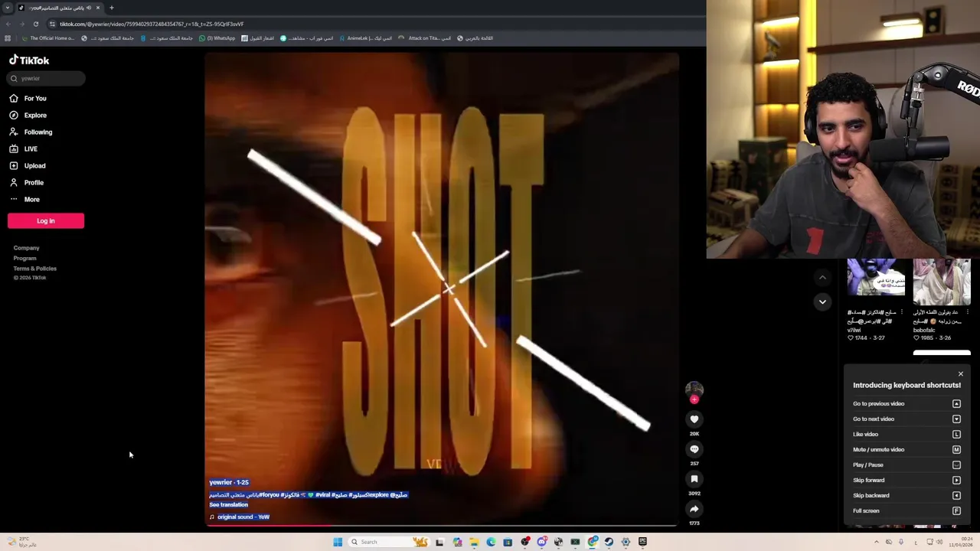Launch Microsoft Edge from the taskbar
This screenshot has width=980, height=551.
pos(491,542)
